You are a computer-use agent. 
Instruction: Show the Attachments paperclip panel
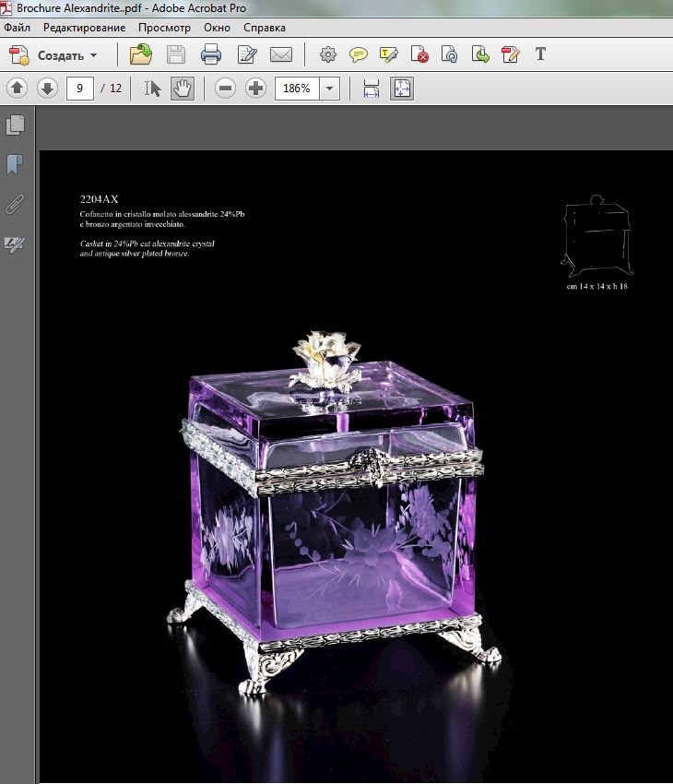[15, 204]
